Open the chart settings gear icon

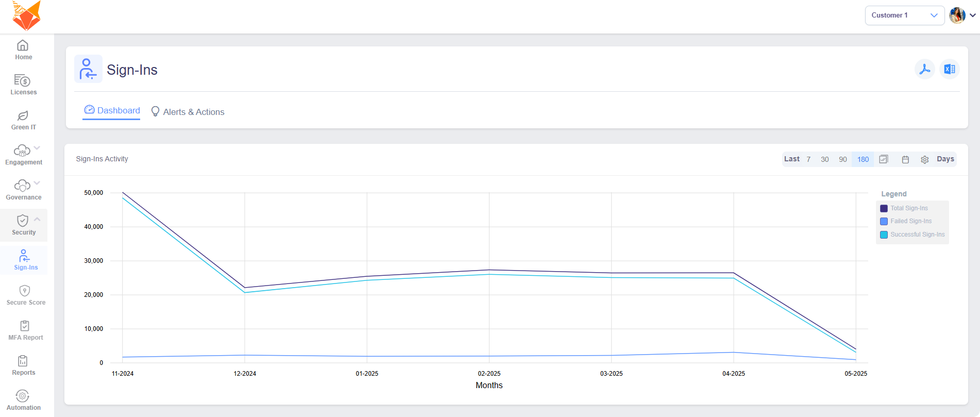[924, 160]
